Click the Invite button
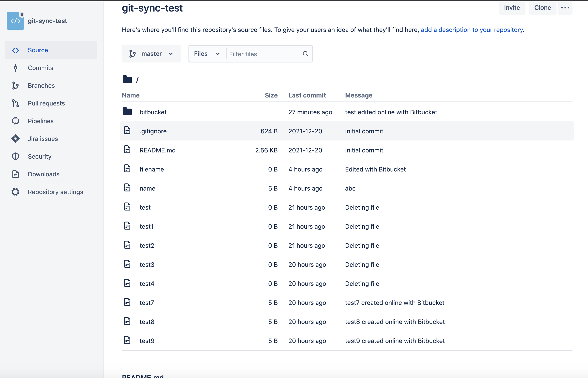The width and height of the screenshot is (588, 378). (512, 8)
